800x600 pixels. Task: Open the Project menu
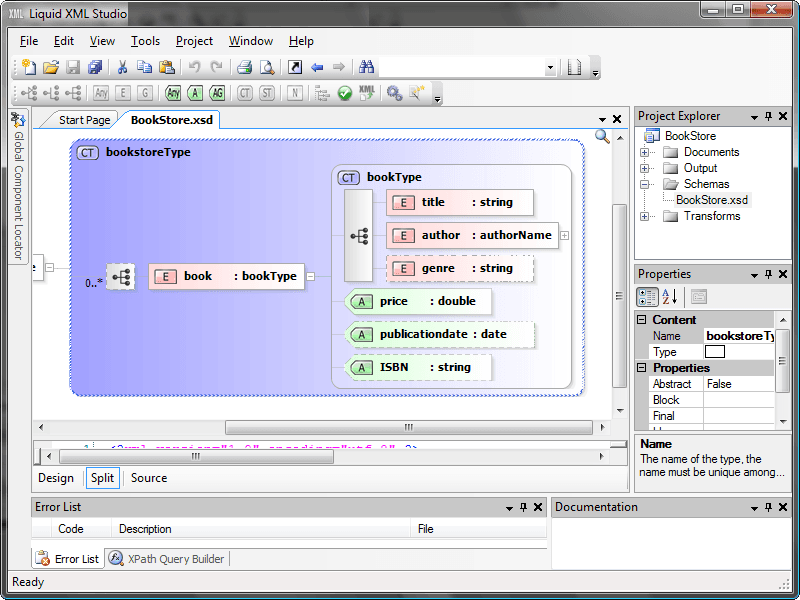coord(194,41)
